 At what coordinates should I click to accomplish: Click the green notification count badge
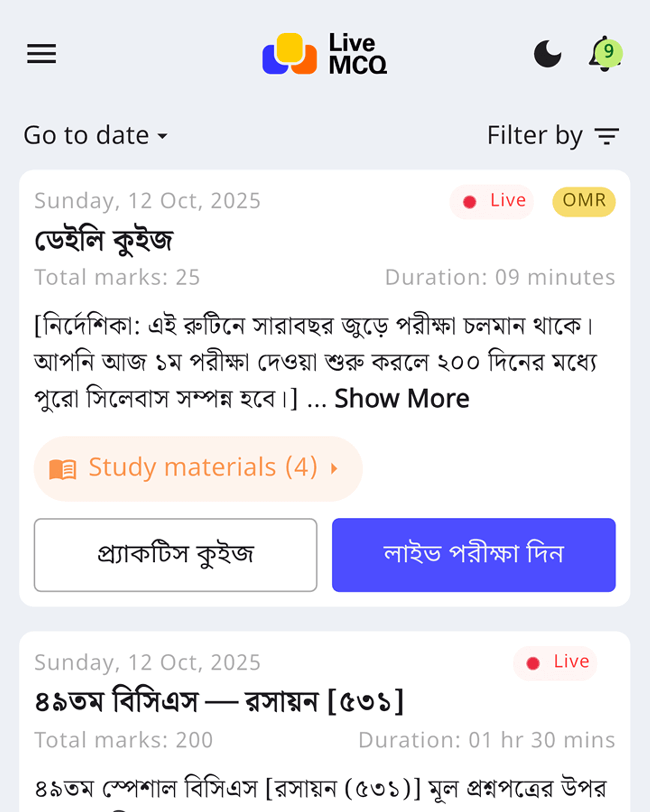(x=609, y=51)
